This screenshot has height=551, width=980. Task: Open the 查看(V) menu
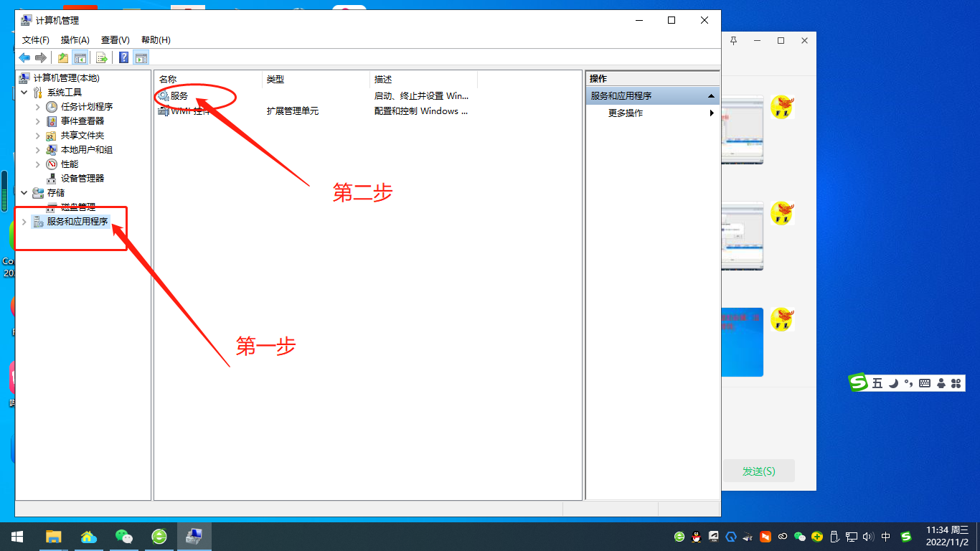click(x=116, y=40)
